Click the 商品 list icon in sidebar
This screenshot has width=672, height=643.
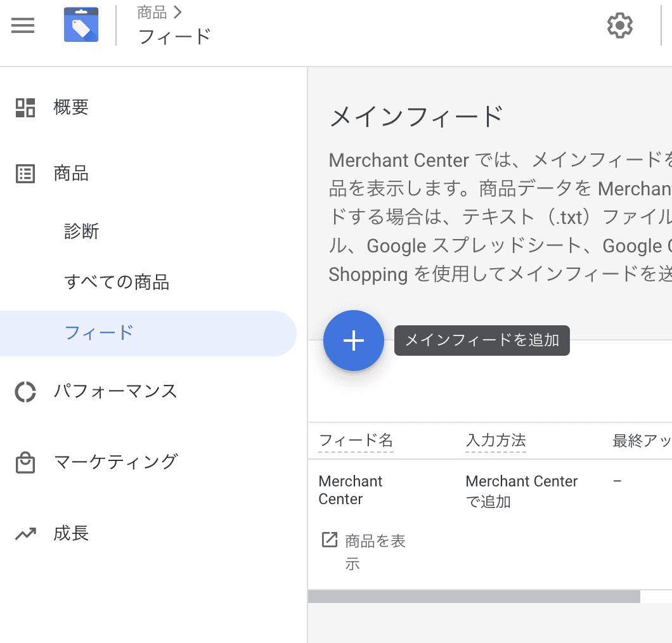25,174
